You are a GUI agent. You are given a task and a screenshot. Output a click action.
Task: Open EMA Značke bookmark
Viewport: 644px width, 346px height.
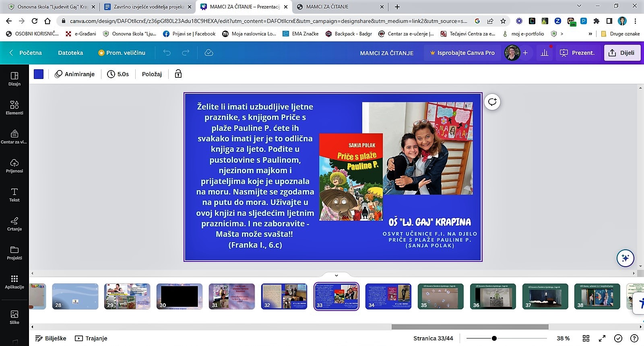pyautogui.click(x=300, y=34)
